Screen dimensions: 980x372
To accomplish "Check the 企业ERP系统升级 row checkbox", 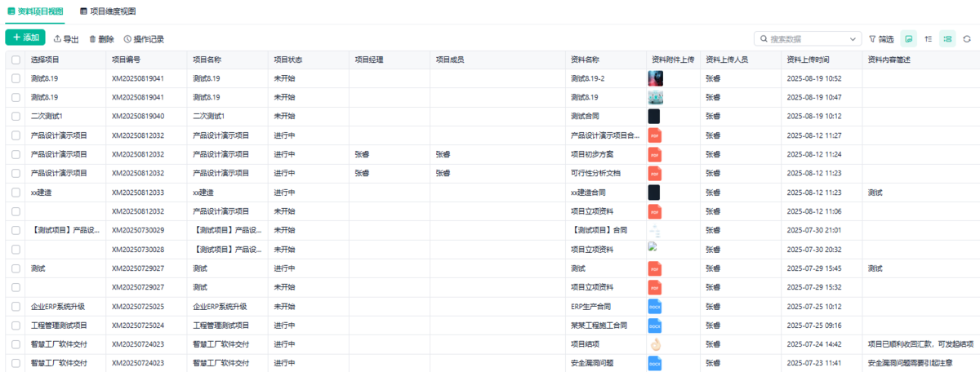I will pos(16,307).
